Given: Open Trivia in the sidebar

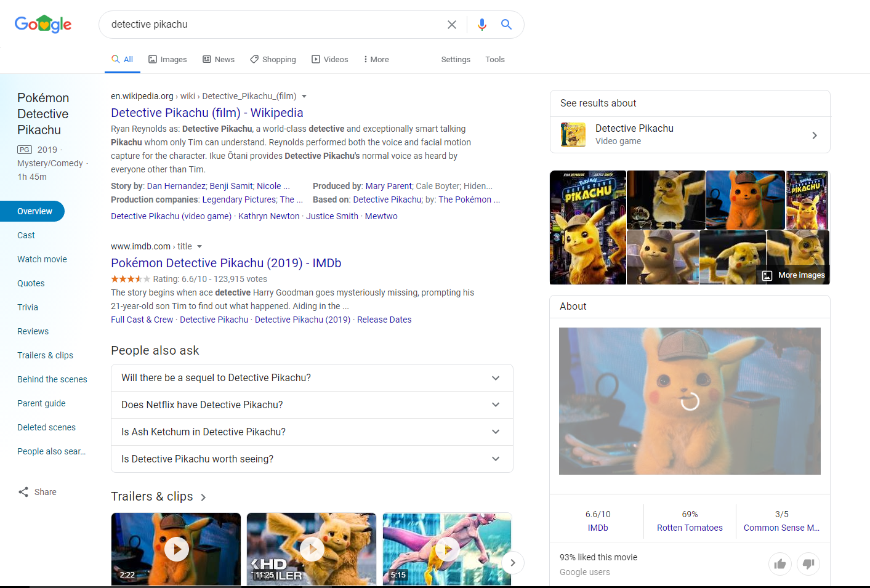Looking at the screenshot, I should click(x=28, y=307).
